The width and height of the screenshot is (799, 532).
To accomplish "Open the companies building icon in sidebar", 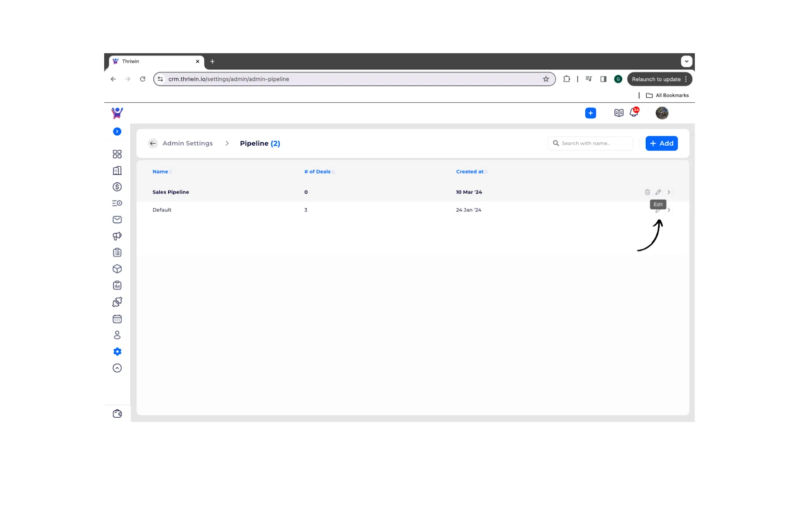I will pyautogui.click(x=117, y=171).
